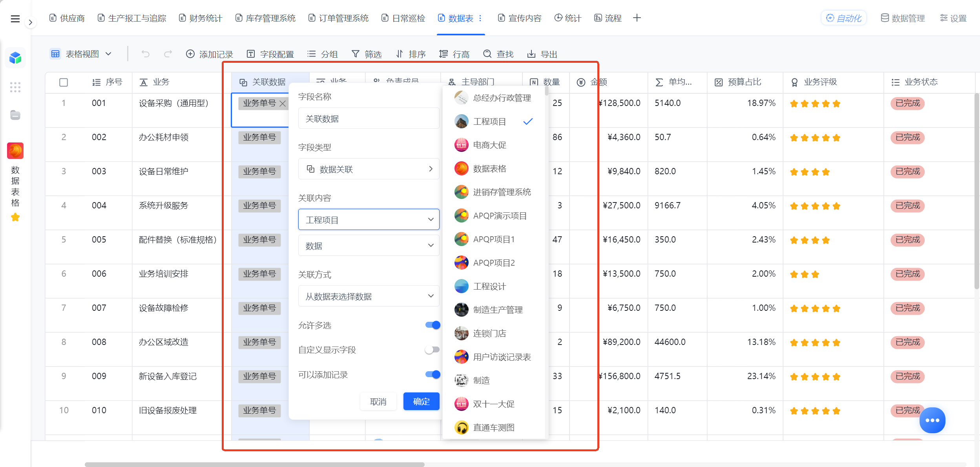The width and height of the screenshot is (980, 467).
Task: Open the 排序 sort option
Action: [x=411, y=54]
